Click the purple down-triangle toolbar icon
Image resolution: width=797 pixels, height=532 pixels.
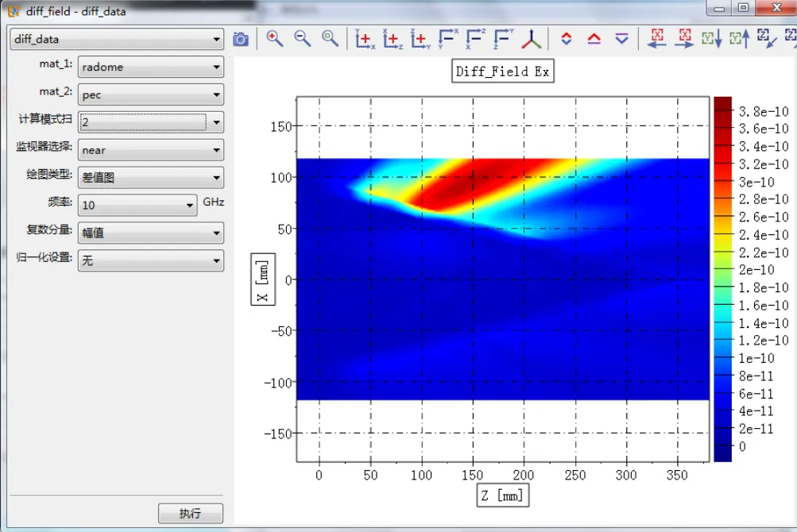point(621,39)
